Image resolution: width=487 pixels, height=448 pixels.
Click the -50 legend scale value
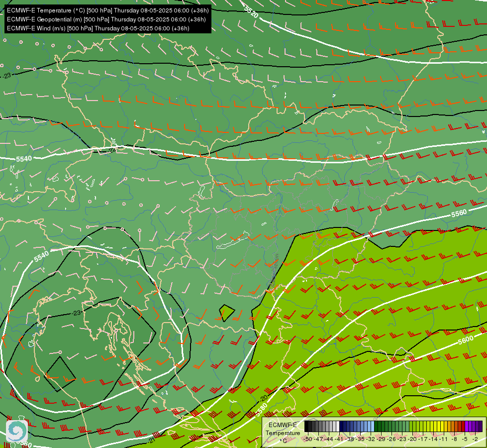pyautogui.click(x=308, y=439)
